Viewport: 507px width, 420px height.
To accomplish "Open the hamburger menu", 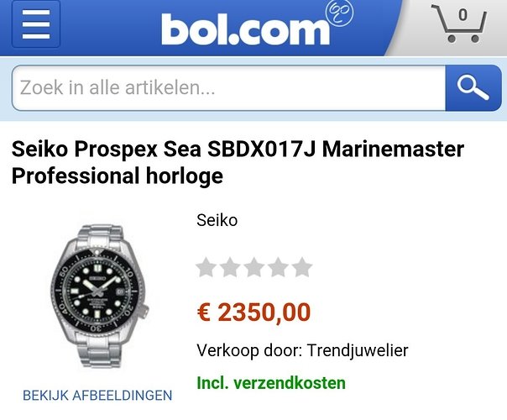I will 36,24.
